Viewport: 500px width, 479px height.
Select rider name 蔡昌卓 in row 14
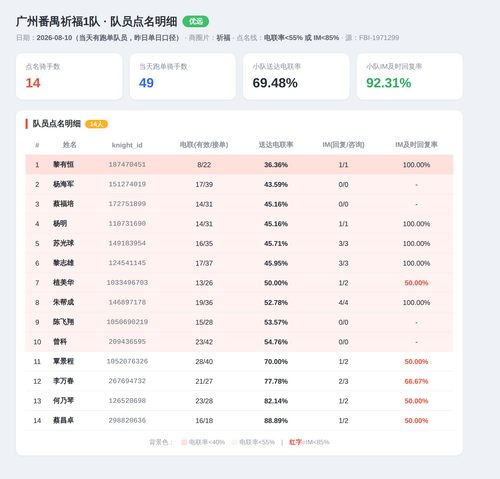tap(63, 420)
